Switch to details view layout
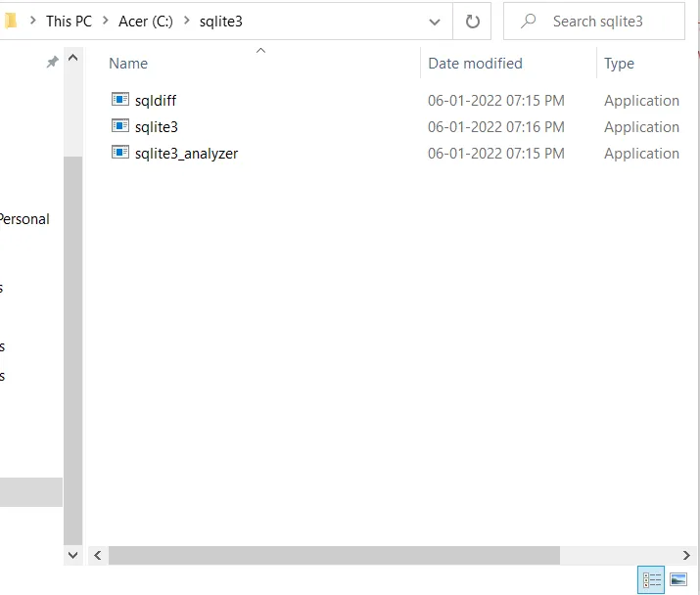This screenshot has height=595, width=700. pyautogui.click(x=651, y=579)
